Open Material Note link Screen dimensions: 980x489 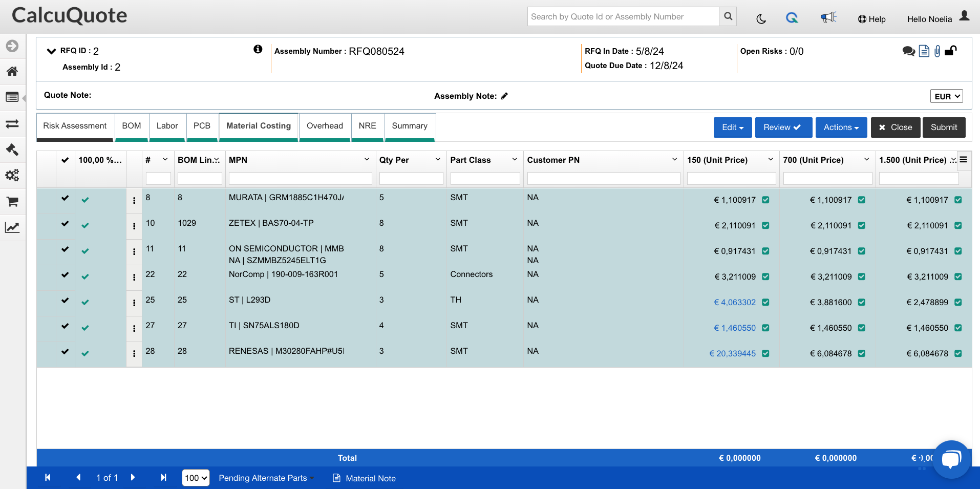(365, 478)
